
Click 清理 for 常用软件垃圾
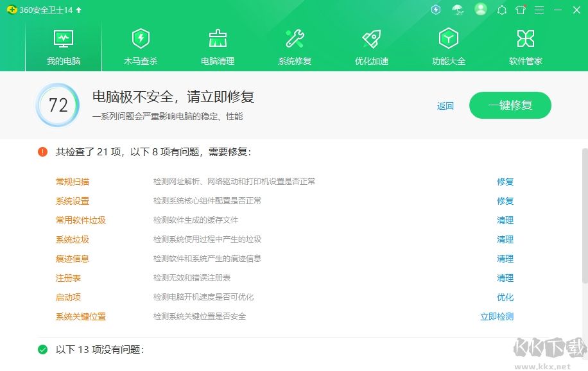[505, 220]
